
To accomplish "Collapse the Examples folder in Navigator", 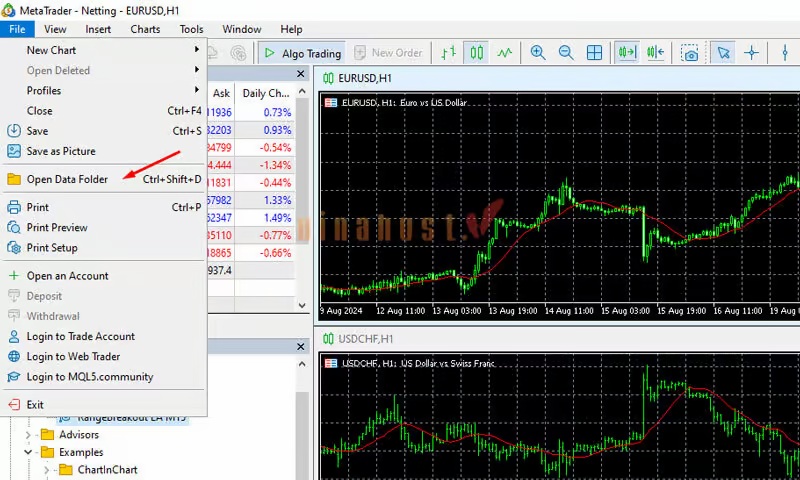I will point(28,452).
